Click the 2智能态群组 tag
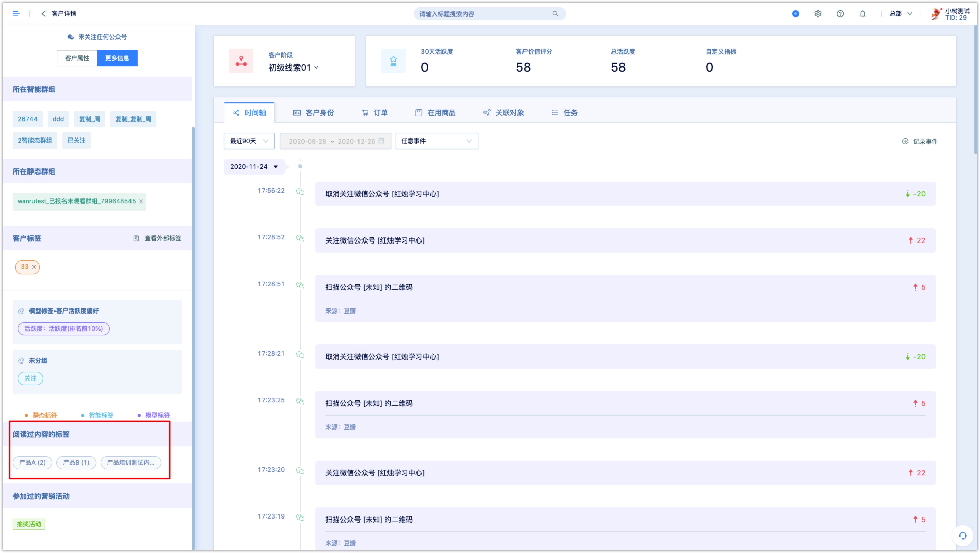The image size is (980, 553). 35,141
